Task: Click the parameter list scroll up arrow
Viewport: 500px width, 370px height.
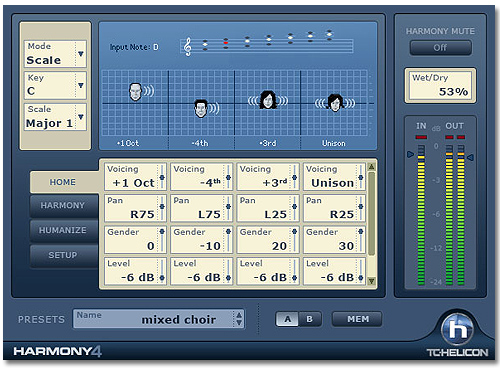Action: 371,167
